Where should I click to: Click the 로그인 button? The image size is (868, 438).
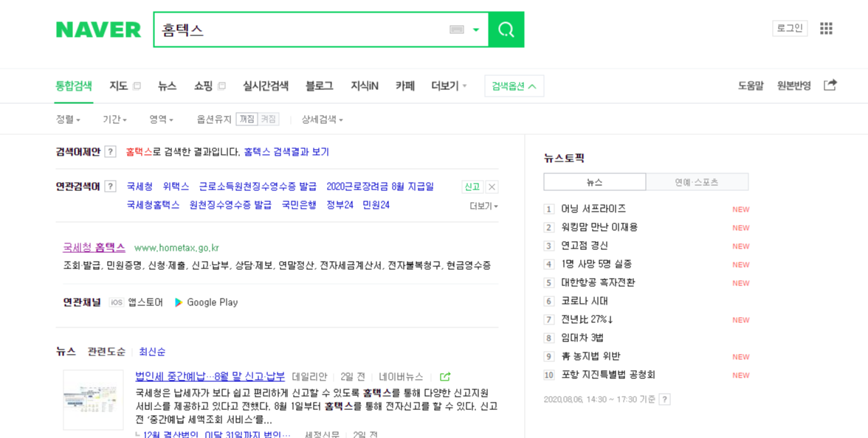click(790, 28)
